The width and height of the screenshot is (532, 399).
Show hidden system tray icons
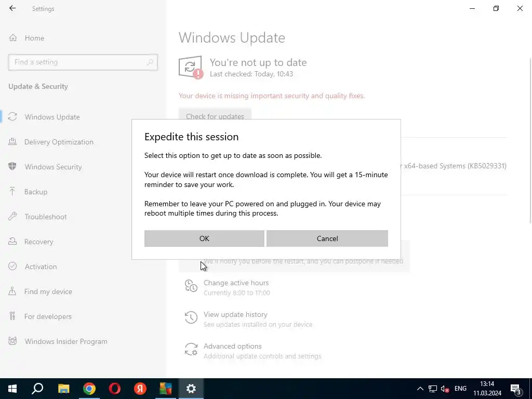tap(420, 389)
